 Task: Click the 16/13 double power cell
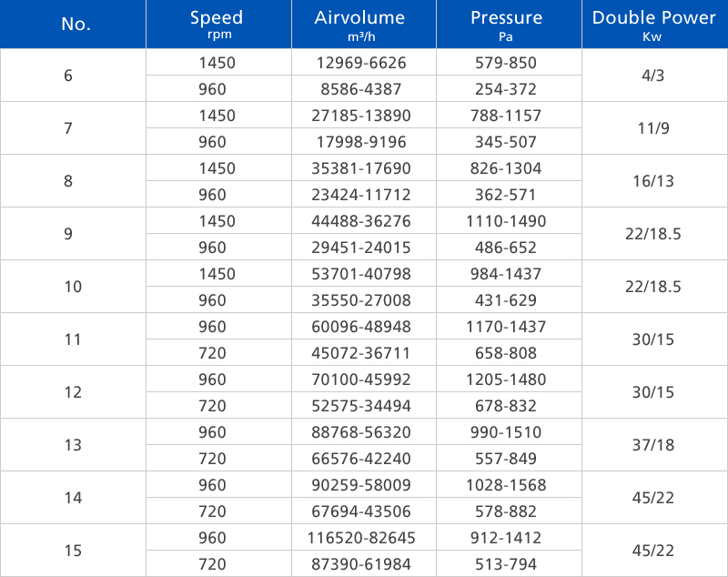click(653, 181)
